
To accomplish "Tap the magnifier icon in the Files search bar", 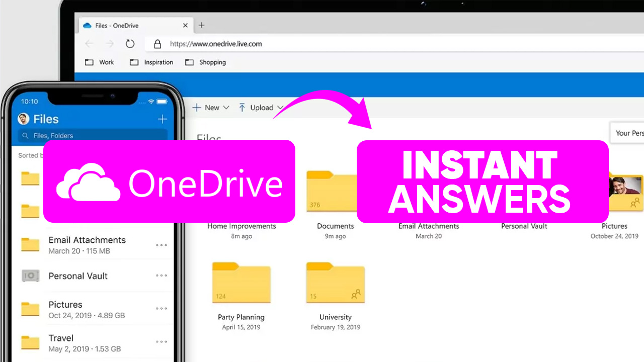I will point(26,135).
